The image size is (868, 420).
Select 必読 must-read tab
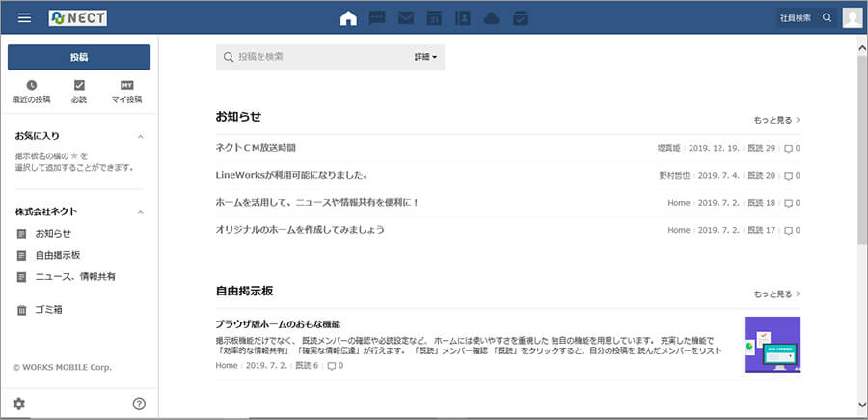point(79,92)
